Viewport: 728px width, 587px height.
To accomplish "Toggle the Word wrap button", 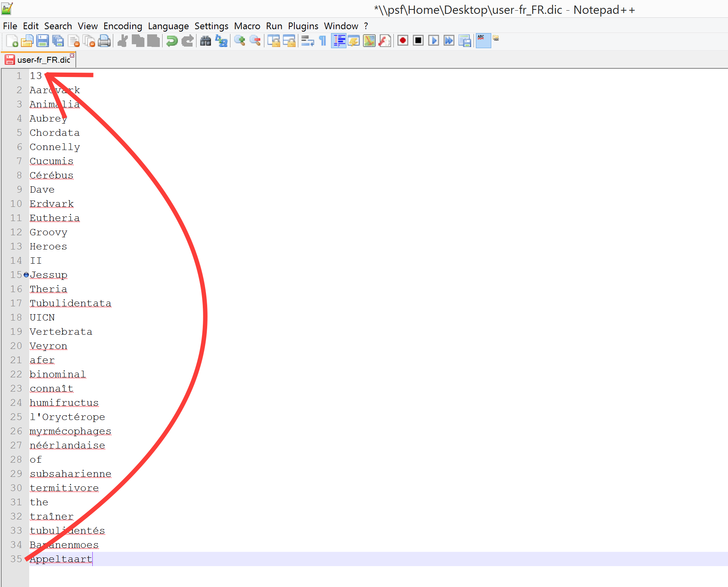I will pos(307,41).
